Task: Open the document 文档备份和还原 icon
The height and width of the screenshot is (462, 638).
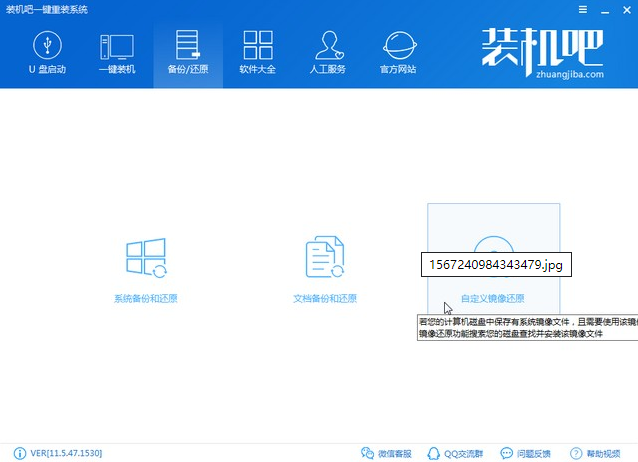Action: (325, 257)
